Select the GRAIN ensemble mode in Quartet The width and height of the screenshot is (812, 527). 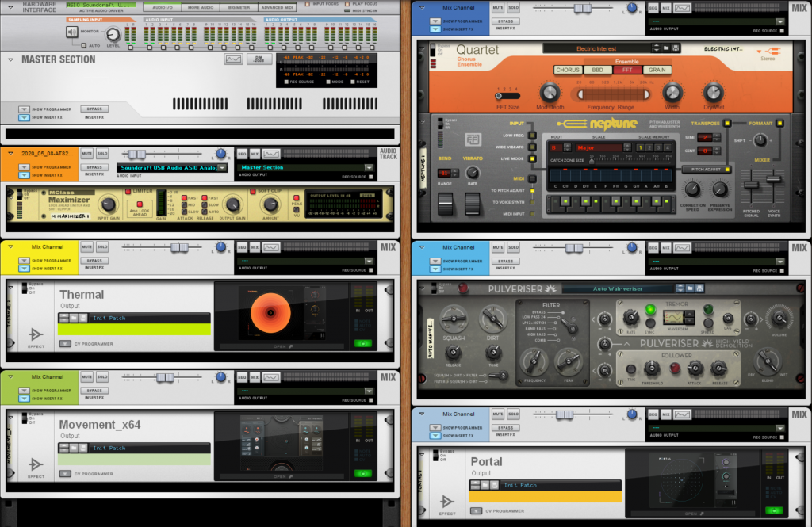tap(656, 70)
